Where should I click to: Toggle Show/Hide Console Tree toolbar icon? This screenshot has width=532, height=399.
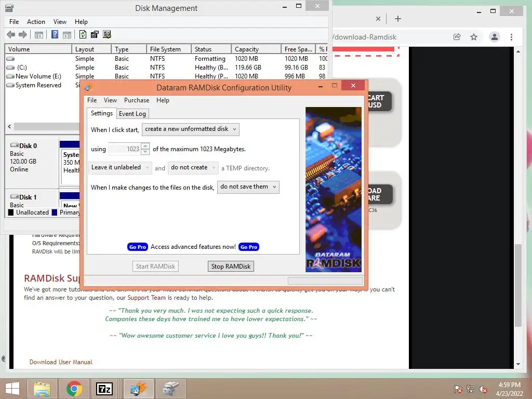pyautogui.click(x=38, y=35)
